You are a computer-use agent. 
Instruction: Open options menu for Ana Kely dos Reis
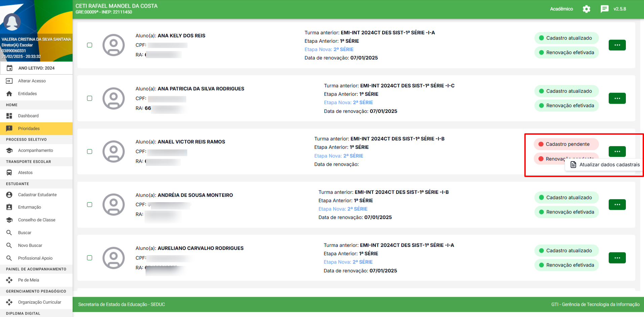point(617,45)
